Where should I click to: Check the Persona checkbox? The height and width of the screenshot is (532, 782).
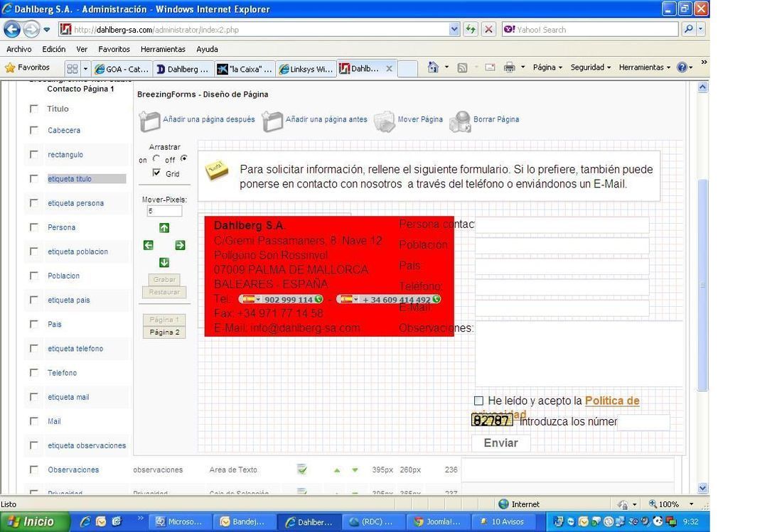coord(34,227)
